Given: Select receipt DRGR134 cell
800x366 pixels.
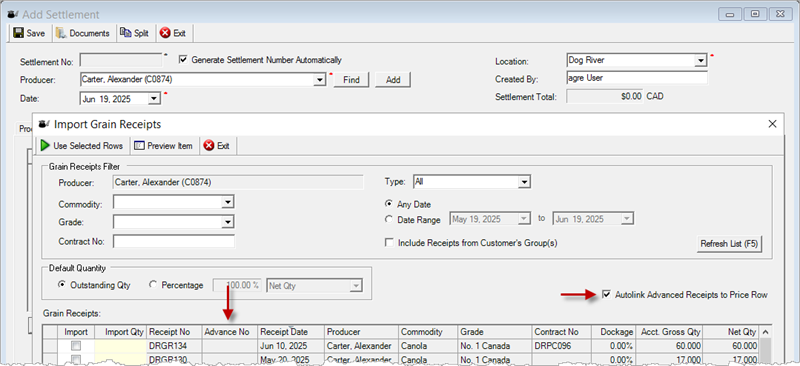Looking at the screenshot, I should (174, 346).
